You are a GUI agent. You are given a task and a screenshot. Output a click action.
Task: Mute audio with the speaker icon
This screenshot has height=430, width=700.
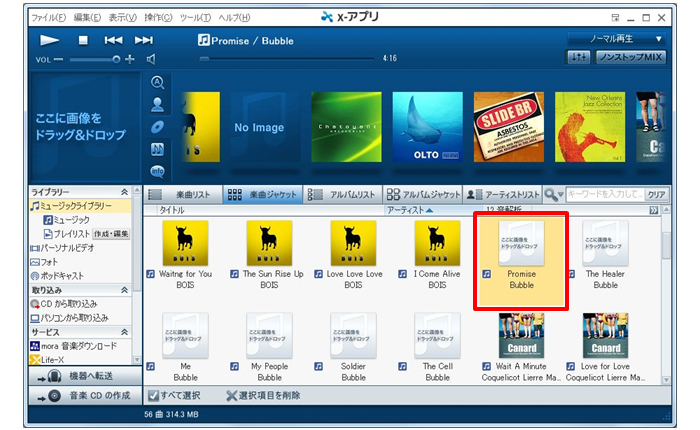point(150,59)
